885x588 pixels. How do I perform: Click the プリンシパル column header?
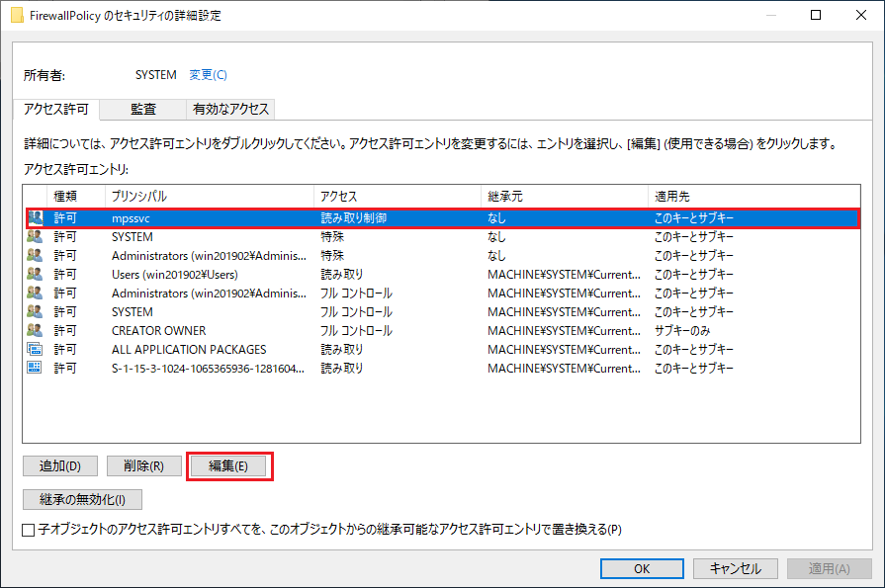[x=210, y=197]
